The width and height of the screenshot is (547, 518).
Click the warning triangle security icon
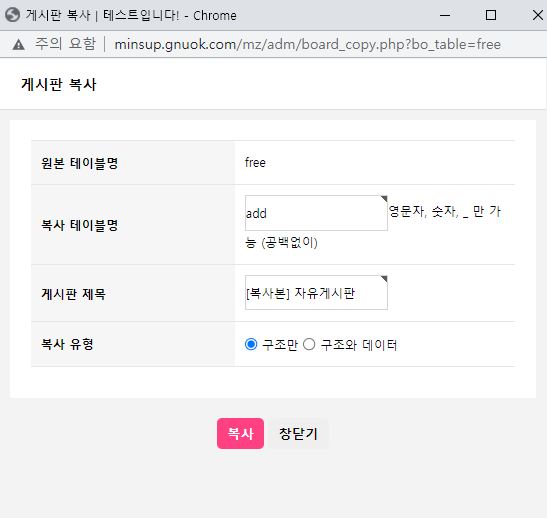point(18,45)
